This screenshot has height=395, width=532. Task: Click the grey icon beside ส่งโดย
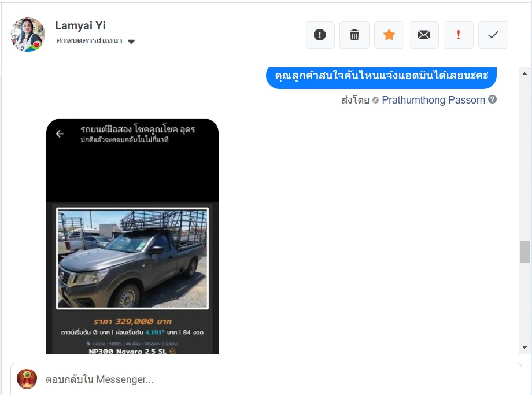point(376,100)
